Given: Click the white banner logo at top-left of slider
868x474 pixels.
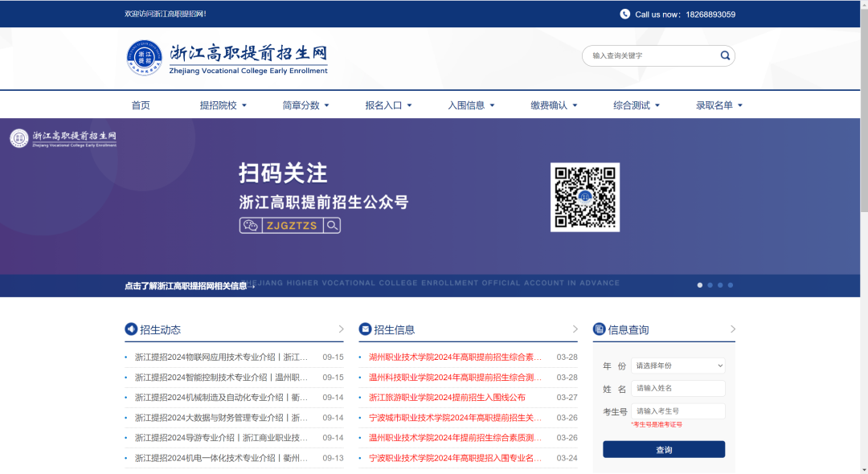Looking at the screenshot, I should click(x=63, y=138).
